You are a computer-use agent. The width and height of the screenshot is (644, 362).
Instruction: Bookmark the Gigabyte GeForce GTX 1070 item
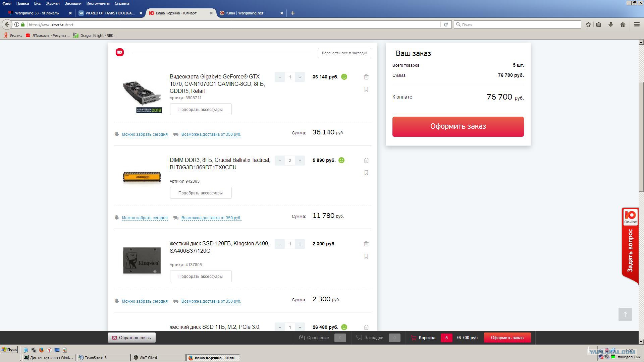pyautogui.click(x=366, y=89)
